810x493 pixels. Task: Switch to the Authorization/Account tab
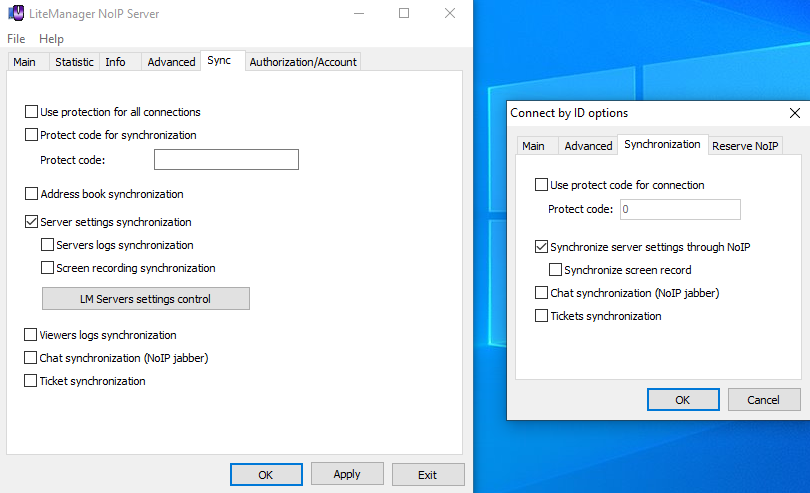click(x=303, y=62)
